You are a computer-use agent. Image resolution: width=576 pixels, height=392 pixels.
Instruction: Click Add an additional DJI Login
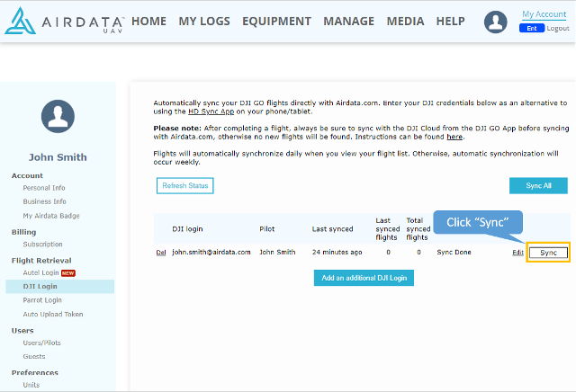(x=364, y=278)
